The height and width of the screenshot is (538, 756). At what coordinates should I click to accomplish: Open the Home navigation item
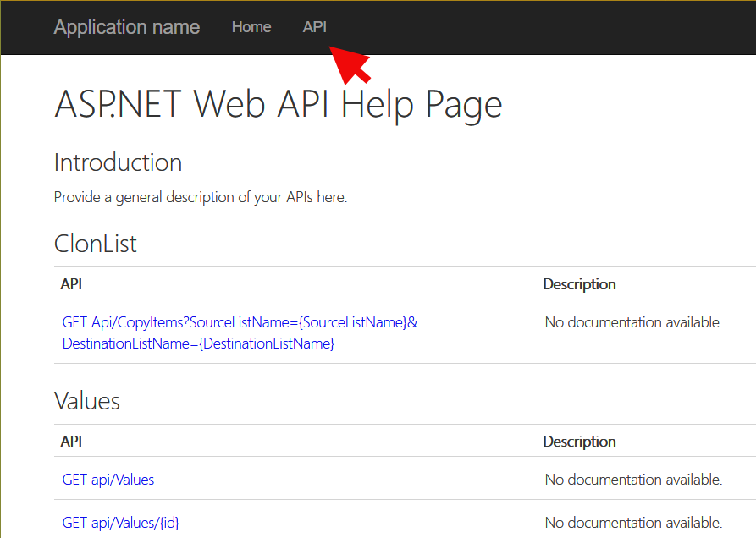tap(251, 27)
